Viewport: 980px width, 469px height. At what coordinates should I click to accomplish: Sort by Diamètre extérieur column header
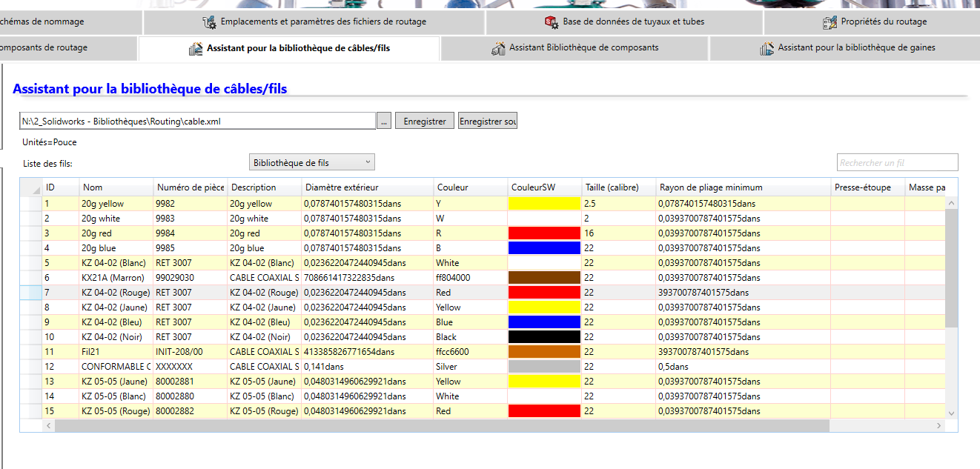click(x=367, y=187)
